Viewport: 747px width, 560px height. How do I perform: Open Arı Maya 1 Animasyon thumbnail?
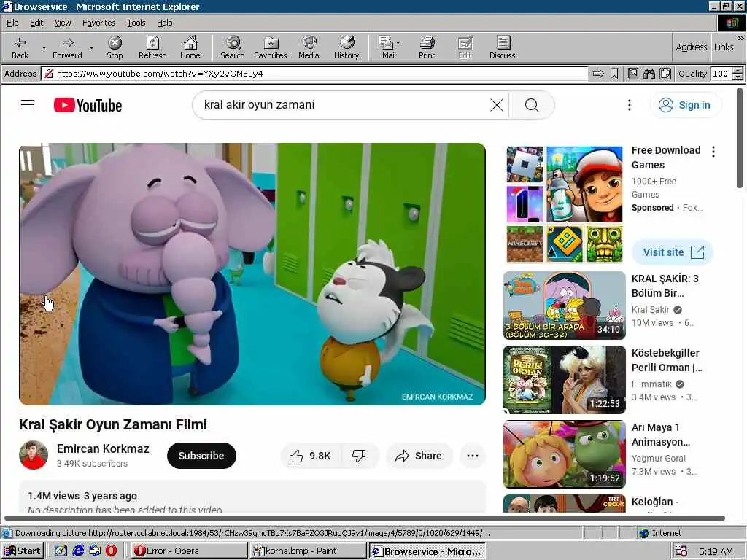coord(564,454)
